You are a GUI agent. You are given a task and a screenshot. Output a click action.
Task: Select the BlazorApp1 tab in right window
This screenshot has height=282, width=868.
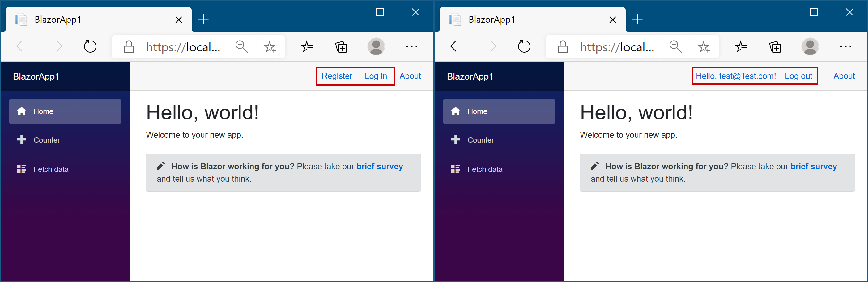(532, 20)
